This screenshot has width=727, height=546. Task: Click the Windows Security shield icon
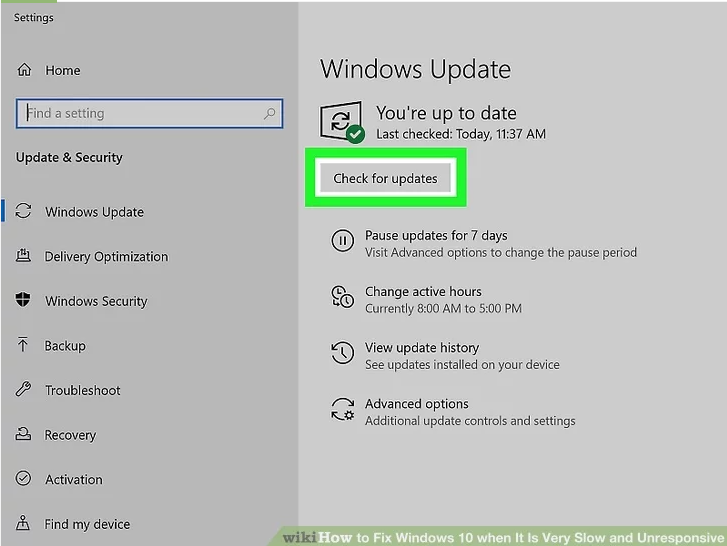tap(24, 301)
